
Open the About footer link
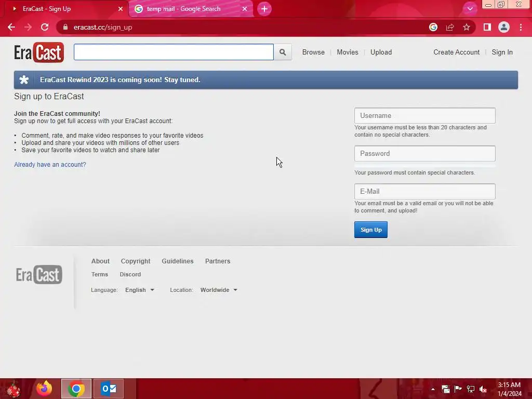pyautogui.click(x=100, y=261)
